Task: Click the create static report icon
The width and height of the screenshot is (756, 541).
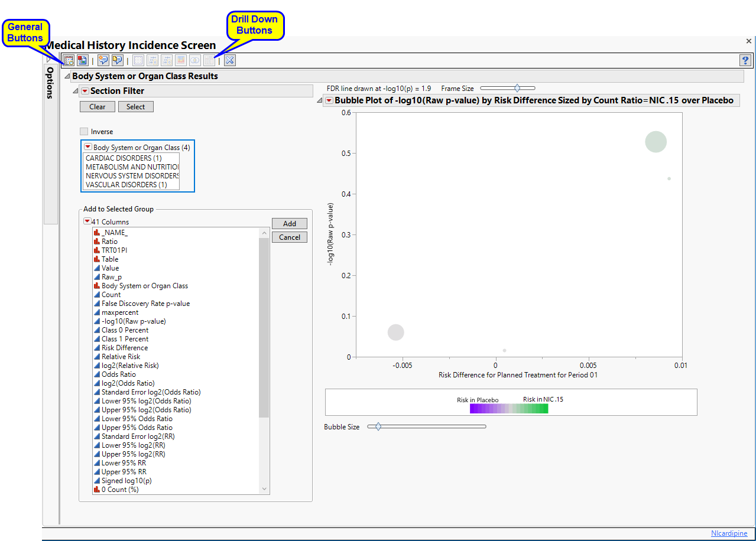Action: pos(82,60)
